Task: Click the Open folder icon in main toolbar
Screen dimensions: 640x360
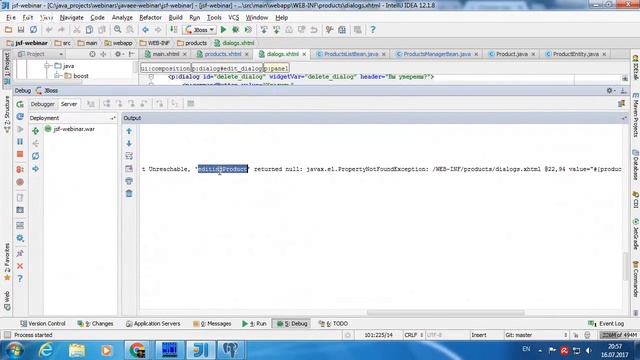Action: (8, 30)
